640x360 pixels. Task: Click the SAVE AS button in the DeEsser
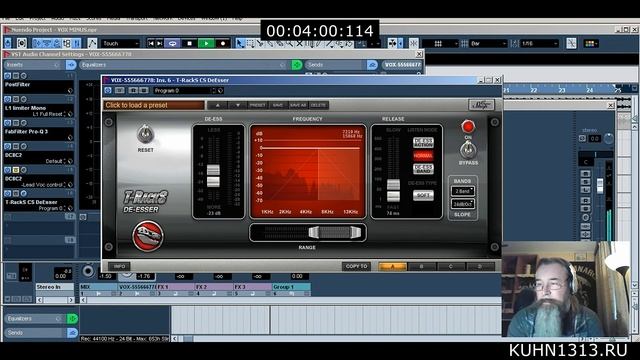[x=298, y=105]
